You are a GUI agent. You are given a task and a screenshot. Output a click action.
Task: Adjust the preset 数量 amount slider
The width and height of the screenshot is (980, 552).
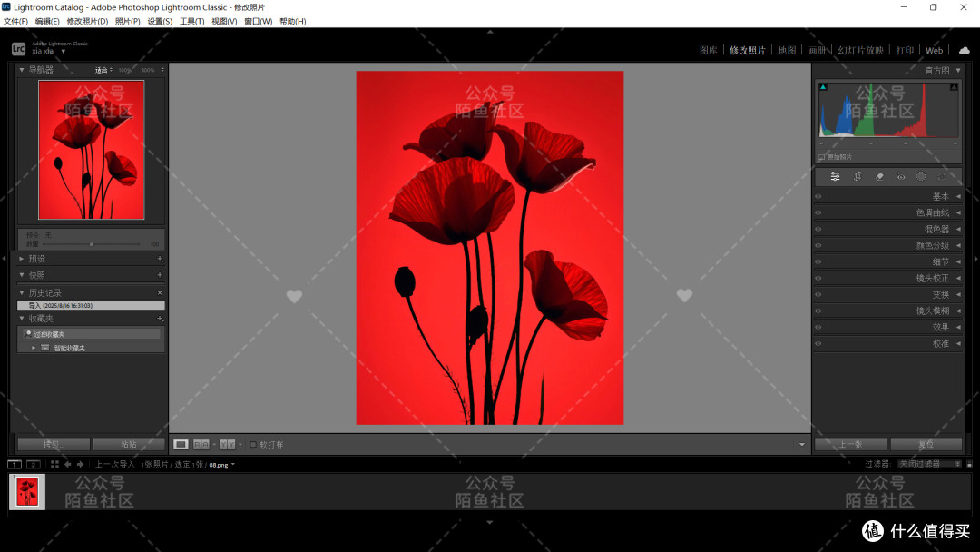coord(92,244)
